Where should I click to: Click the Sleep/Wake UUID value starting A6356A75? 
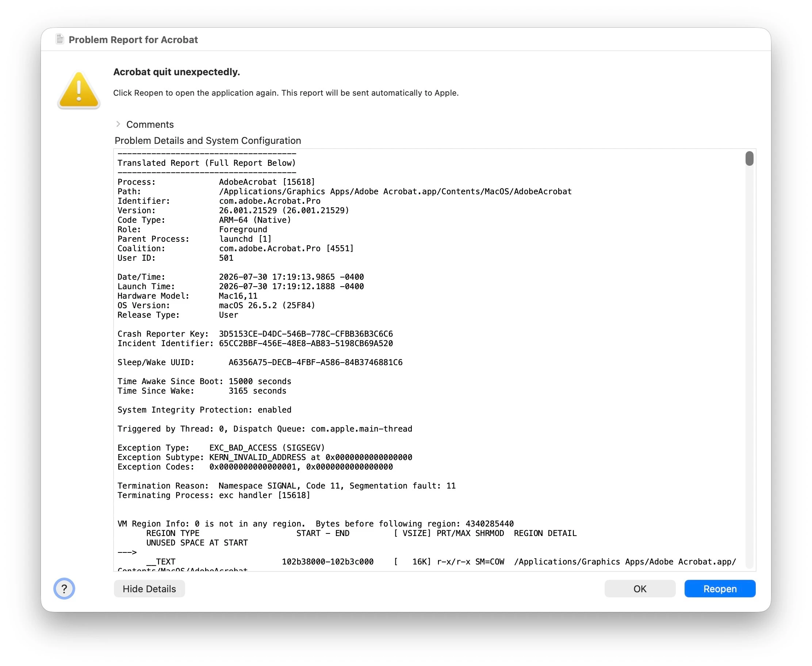pyautogui.click(x=315, y=363)
